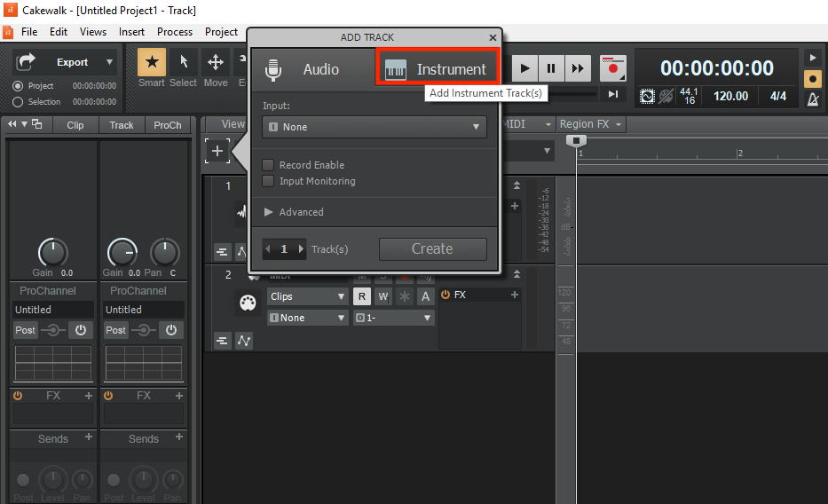This screenshot has height=504, width=828.
Task: Fast forward the transport
Action: point(578,68)
